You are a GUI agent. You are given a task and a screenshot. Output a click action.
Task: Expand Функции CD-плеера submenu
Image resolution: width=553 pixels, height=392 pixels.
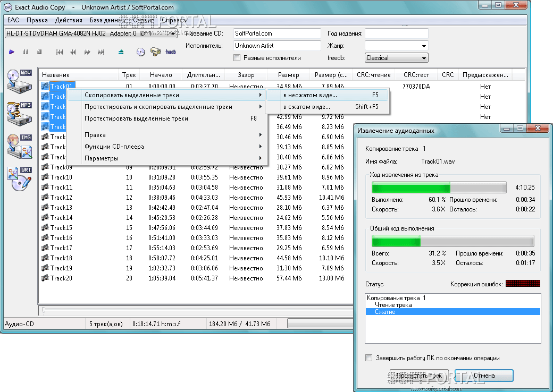[x=166, y=147]
